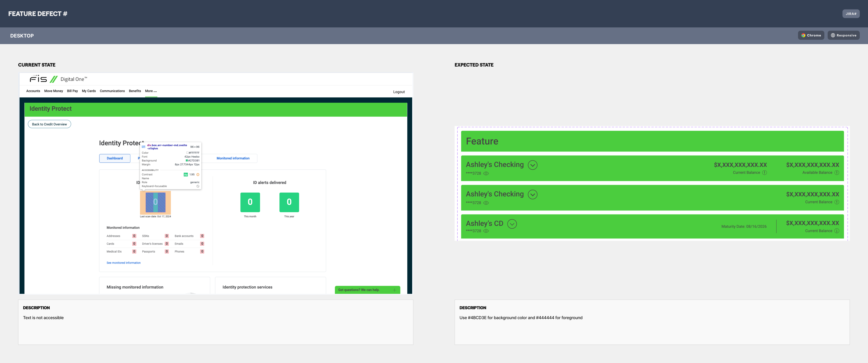Reveal account number on Ashley's CD card
The height and width of the screenshot is (363, 868).
coord(486,231)
